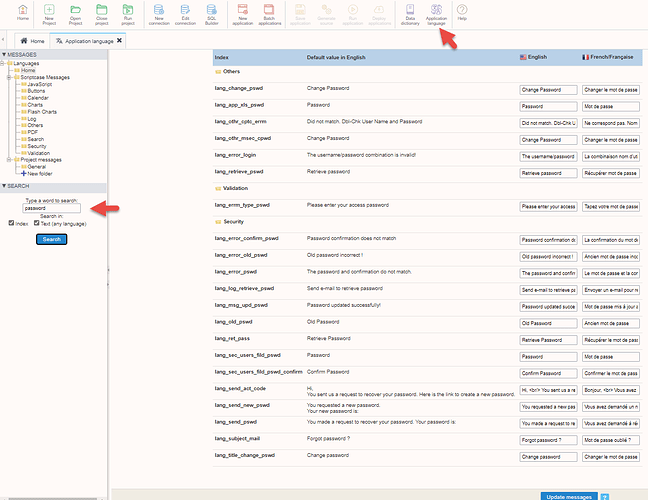Viewport: 648px width, 500px height.
Task: Open Batch applications icon
Action: [269, 14]
